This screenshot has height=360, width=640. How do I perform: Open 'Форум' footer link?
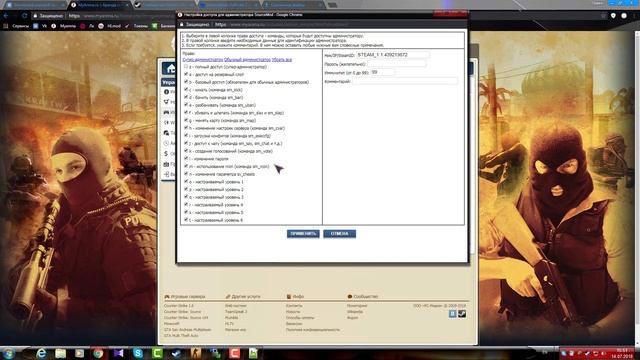pyautogui.click(x=353, y=318)
